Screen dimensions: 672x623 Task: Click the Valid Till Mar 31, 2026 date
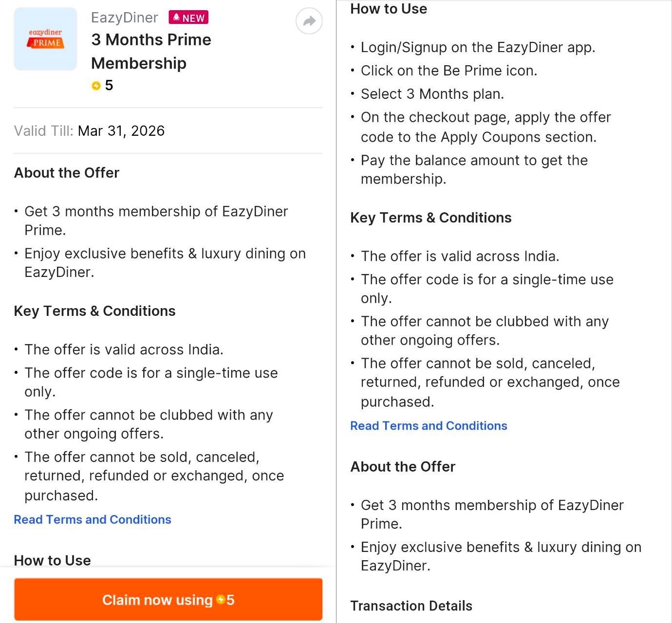pyautogui.click(x=121, y=131)
